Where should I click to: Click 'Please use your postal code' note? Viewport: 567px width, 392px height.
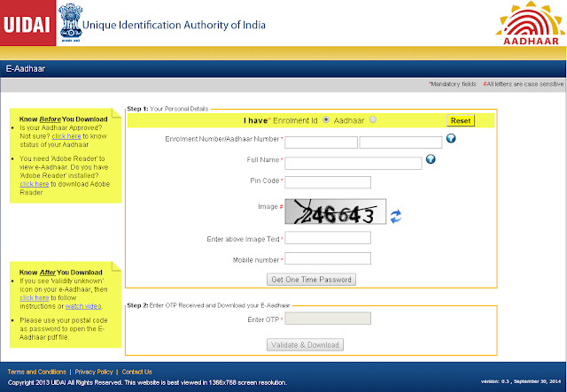[64, 329]
